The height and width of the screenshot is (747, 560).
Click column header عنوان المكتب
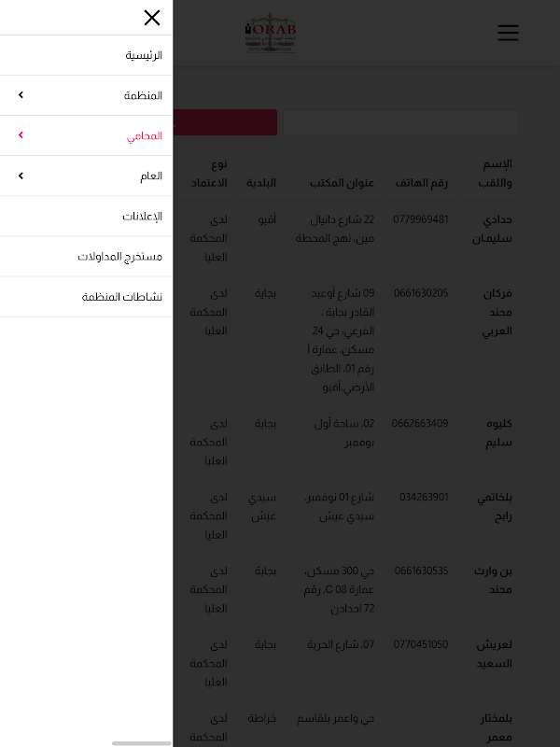tap(342, 183)
